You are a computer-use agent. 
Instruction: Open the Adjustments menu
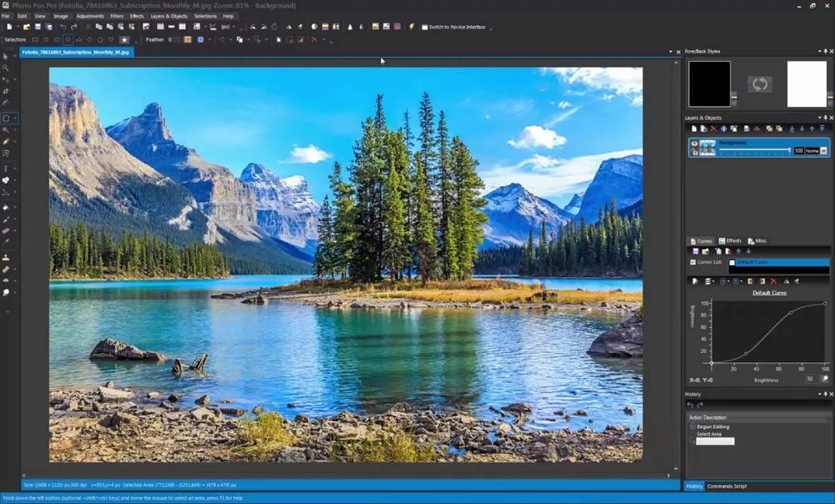coord(90,16)
